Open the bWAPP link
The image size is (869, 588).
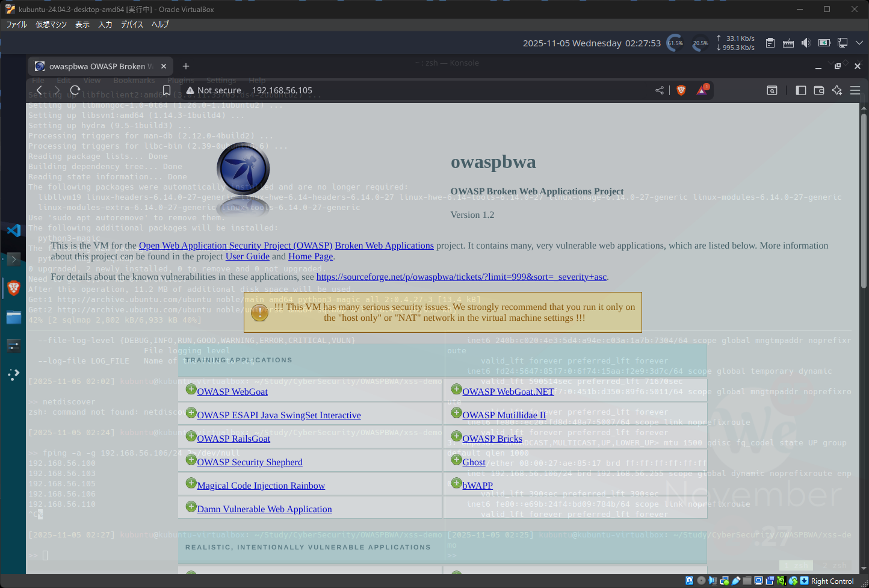478,486
